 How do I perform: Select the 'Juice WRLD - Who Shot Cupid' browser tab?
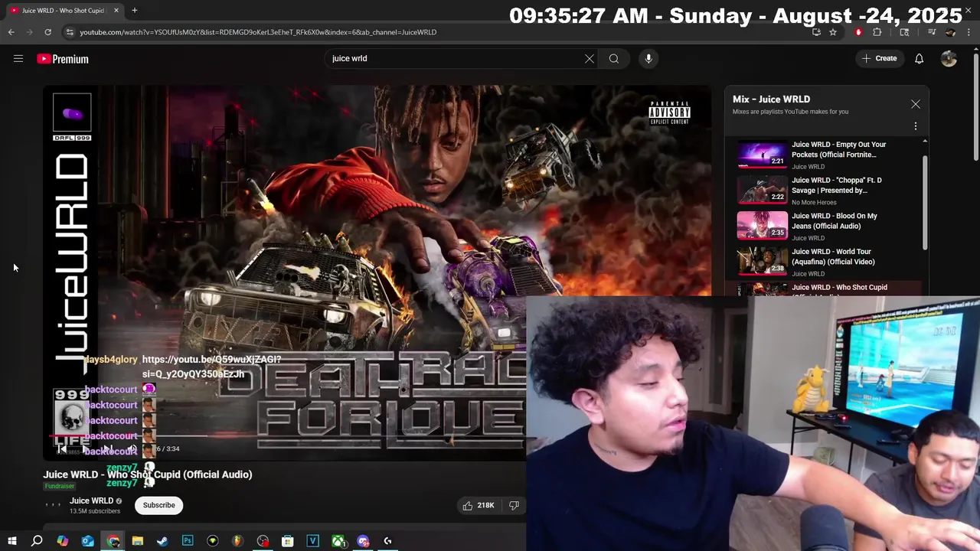[x=64, y=10]
